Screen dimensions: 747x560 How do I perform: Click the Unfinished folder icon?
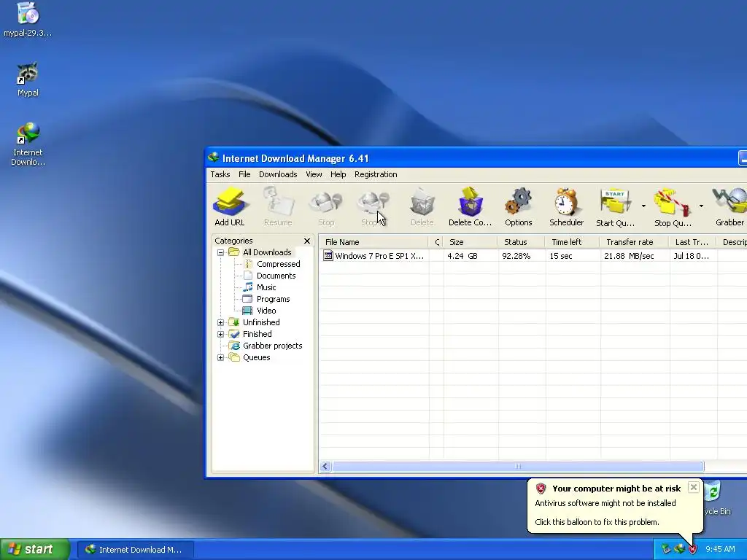pyautogui.click(x=234, y=322)
